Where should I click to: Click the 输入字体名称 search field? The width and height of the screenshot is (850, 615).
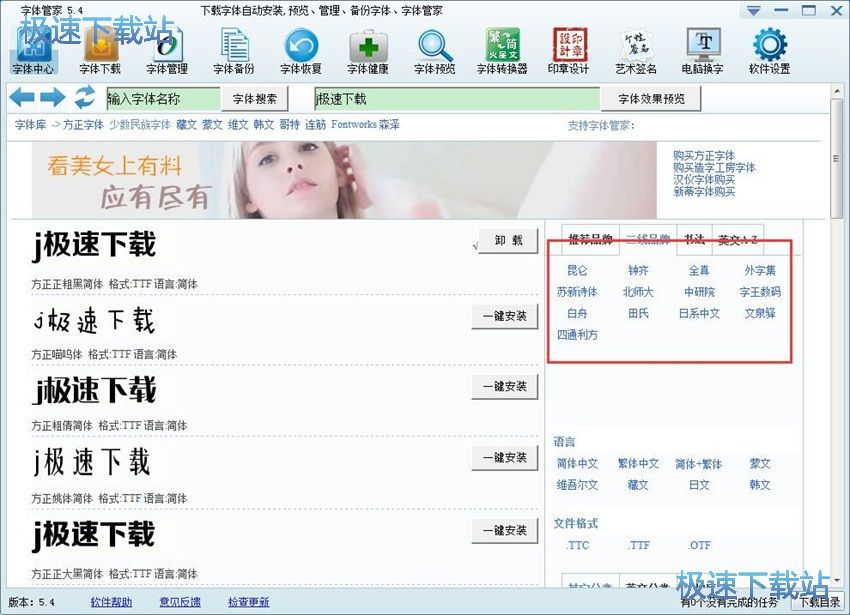click(163, 99)
